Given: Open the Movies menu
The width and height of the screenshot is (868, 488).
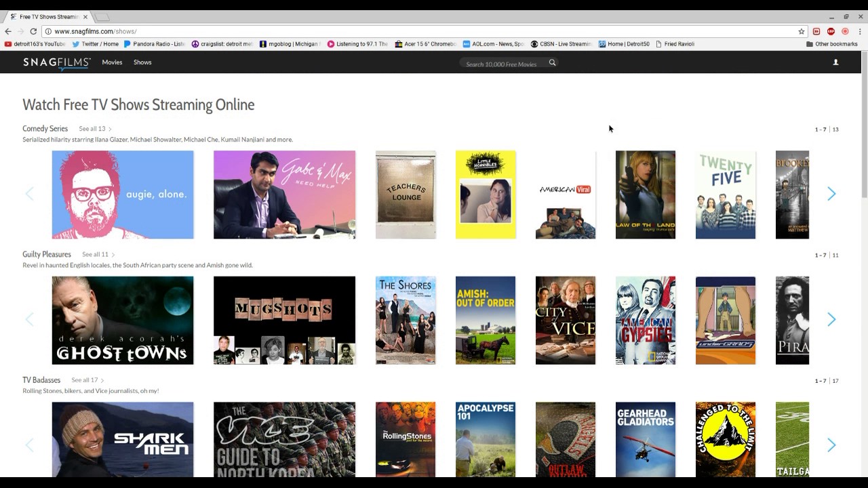Looking at the screenshot, I should pyautogui.click(x=112, y=62).
